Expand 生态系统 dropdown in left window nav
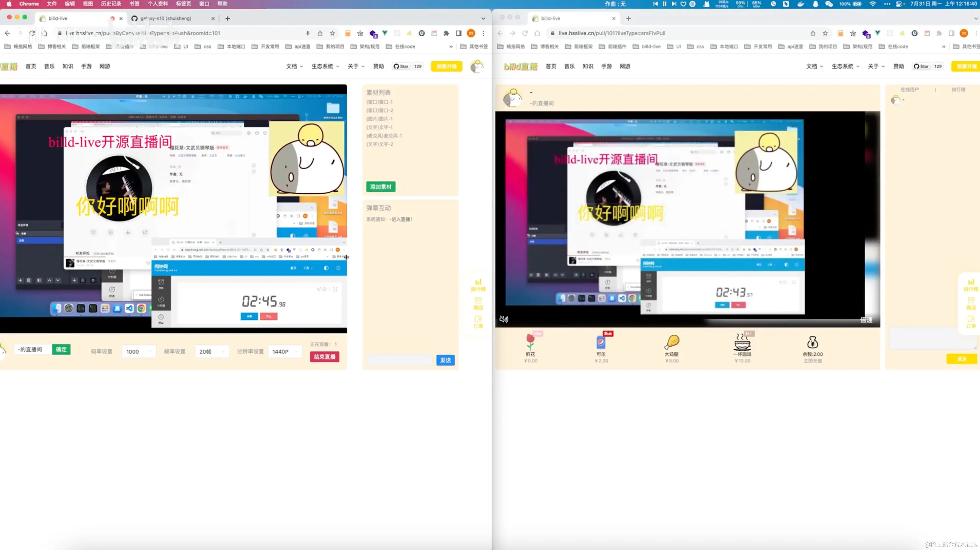This screenshot has height=550, width=980. 325,66
